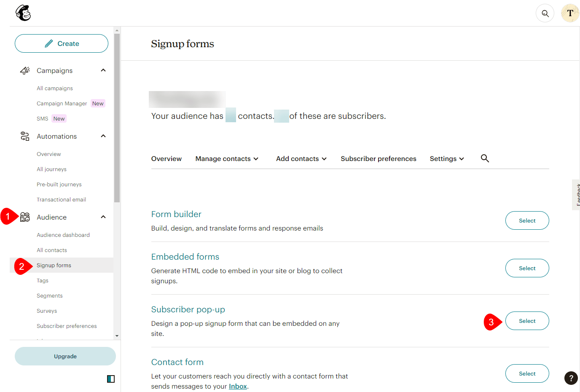The height and width of the screenshot is (392, 580).
Task: Switch to the Overview tab
Action: point(166,159)
